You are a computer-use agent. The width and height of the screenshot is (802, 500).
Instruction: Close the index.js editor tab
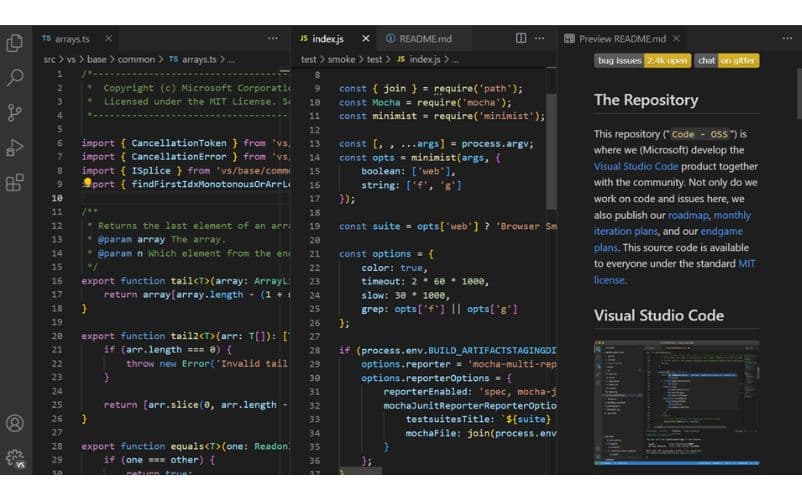[x=365, y=39]
